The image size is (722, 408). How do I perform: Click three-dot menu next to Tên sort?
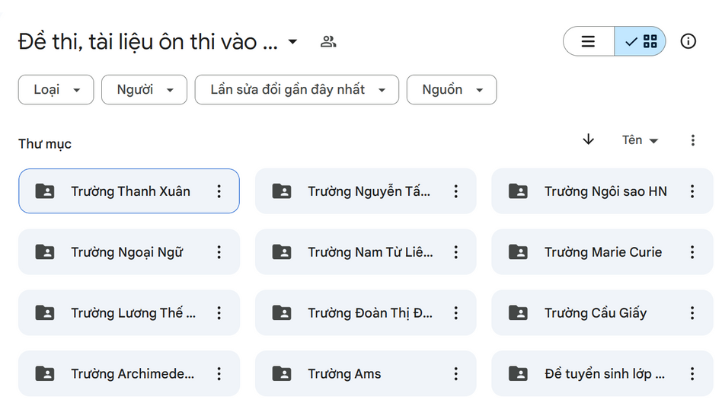pyautogui.click(x=693, y=140)
